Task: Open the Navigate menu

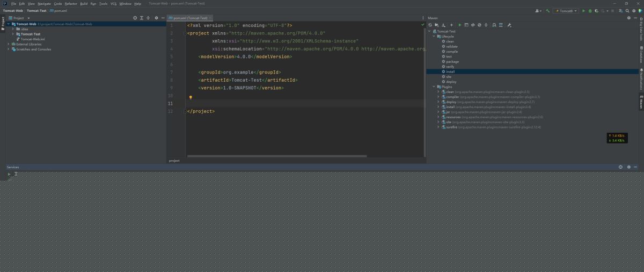Action: point(45,3)
